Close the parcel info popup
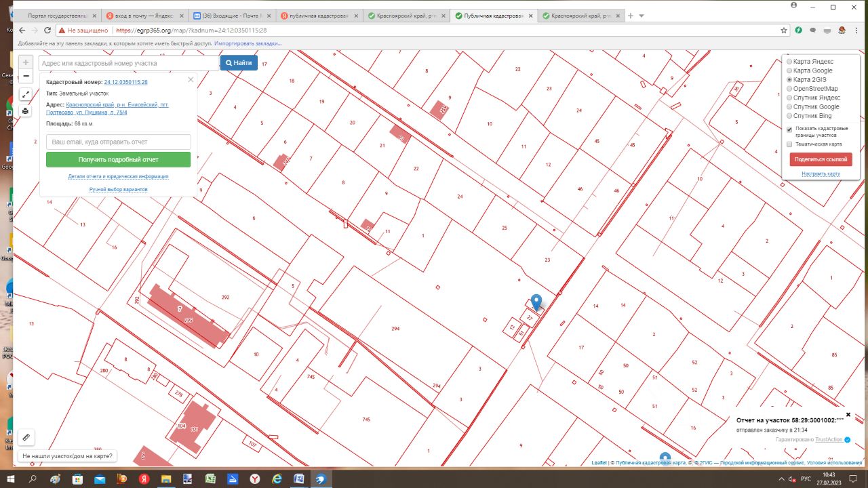868x488 pixels. (191, 80)
